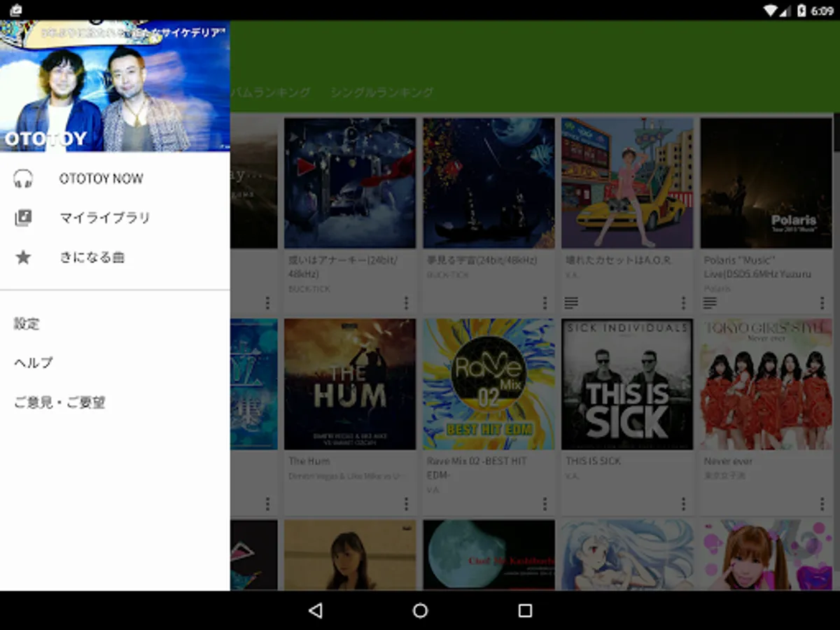
Task: Open OTOTOY NOW headphones icon
Action: [x=23, y=178]
